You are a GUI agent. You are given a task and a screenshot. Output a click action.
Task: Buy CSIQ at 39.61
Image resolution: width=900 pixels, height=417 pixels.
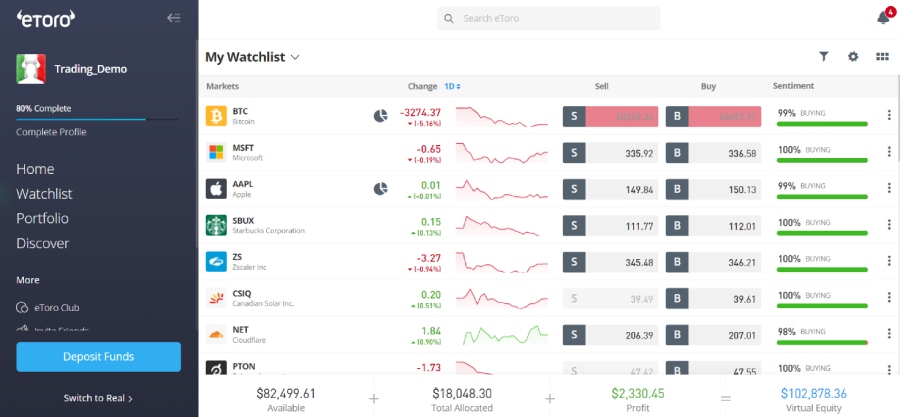point(713,299)
